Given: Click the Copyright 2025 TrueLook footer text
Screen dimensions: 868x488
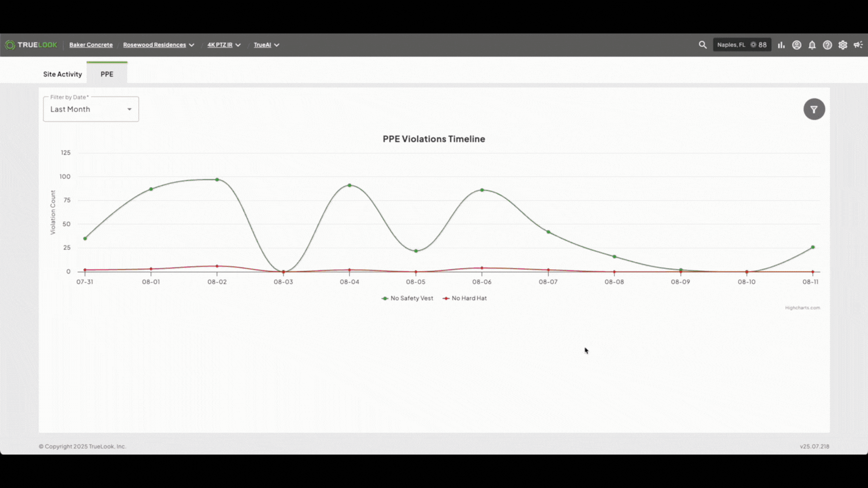Looking at the screenshot, I should (x=82, y=446).
